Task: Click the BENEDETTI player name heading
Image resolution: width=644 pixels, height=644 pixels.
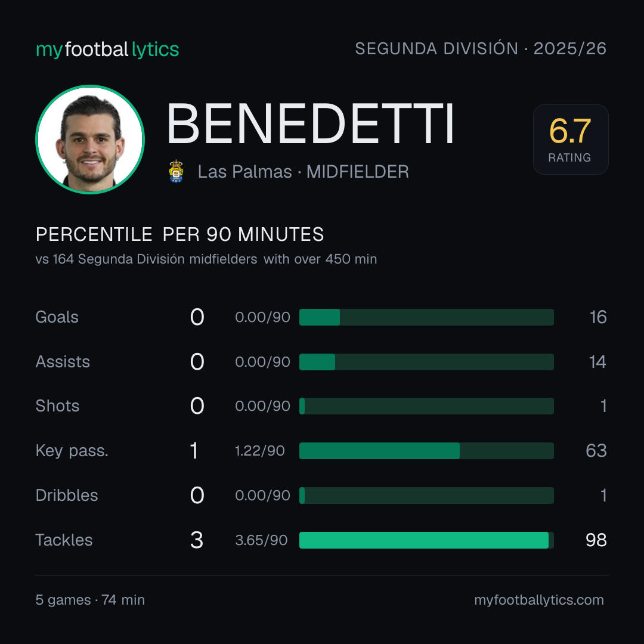Action: pos(310,123)
